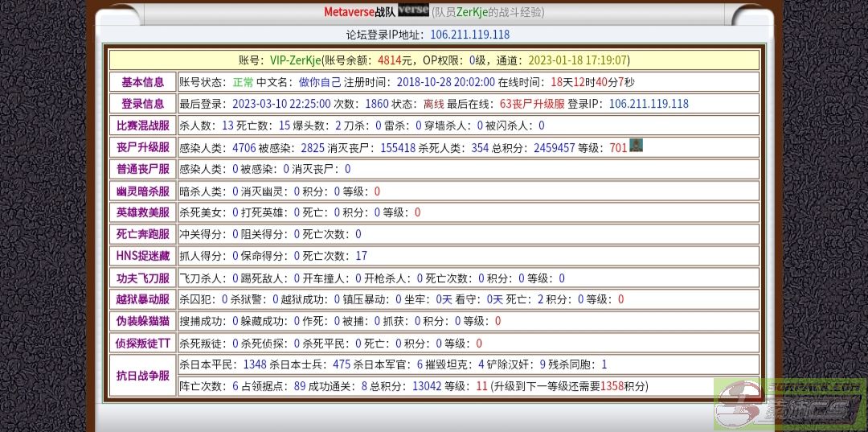Image resolution: width=868 pixels, height=432 pixels.
Task: Click the Chinese name 做你自己
Action: tap(320, 83)
